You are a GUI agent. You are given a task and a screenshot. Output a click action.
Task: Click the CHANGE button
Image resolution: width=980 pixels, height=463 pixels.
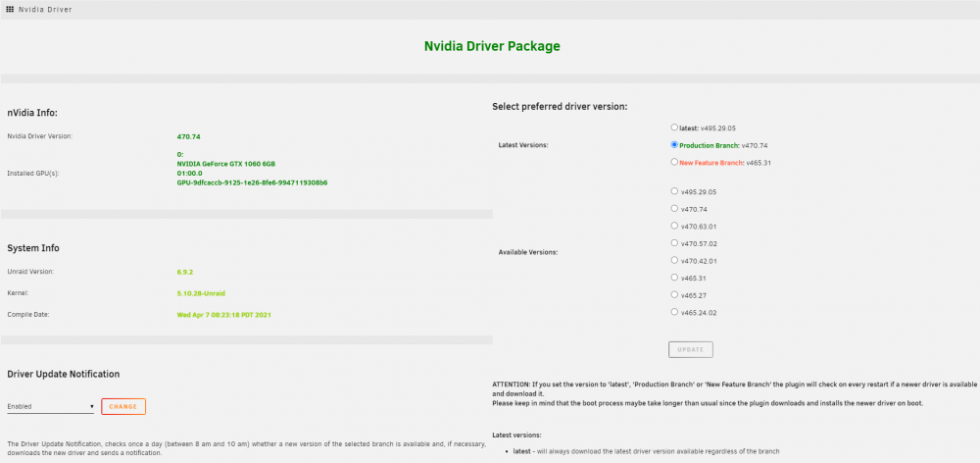click(x=123, y=407)
